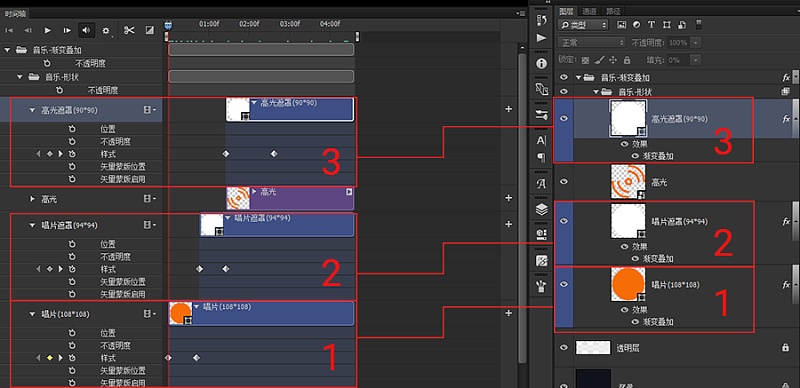
Task: Play the timeline animation
Action: click(x=47, y=31)
